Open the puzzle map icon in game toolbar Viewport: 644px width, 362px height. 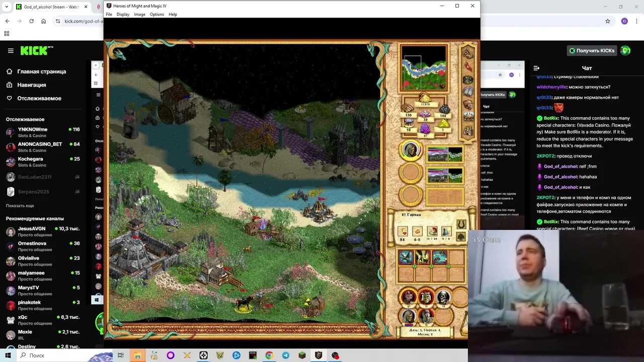tap(468, 53)
